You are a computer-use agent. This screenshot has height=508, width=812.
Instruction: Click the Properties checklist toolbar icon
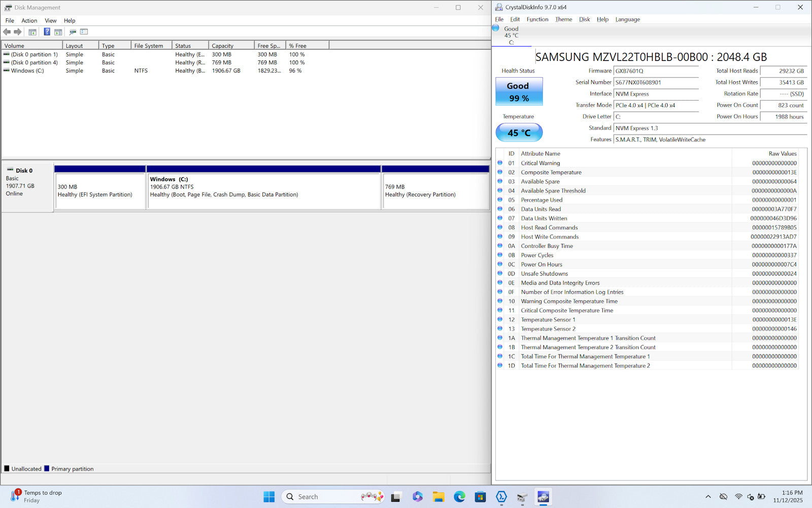(x=84, y=32)
